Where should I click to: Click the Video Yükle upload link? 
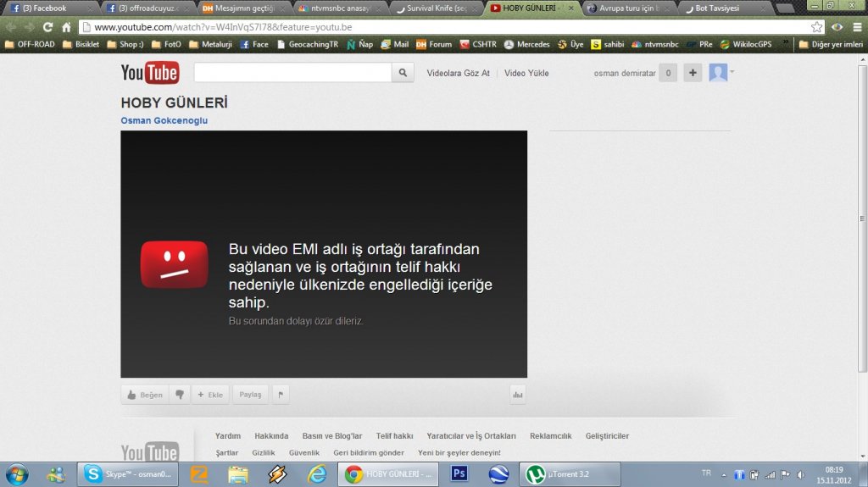tap(526, 73)
